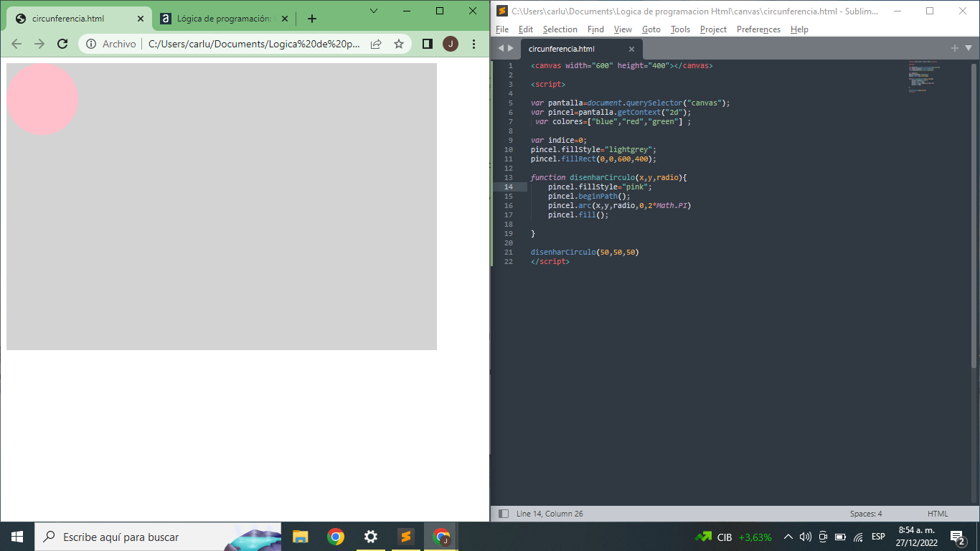Click the Chrome address bar URL

click(254, 44)
